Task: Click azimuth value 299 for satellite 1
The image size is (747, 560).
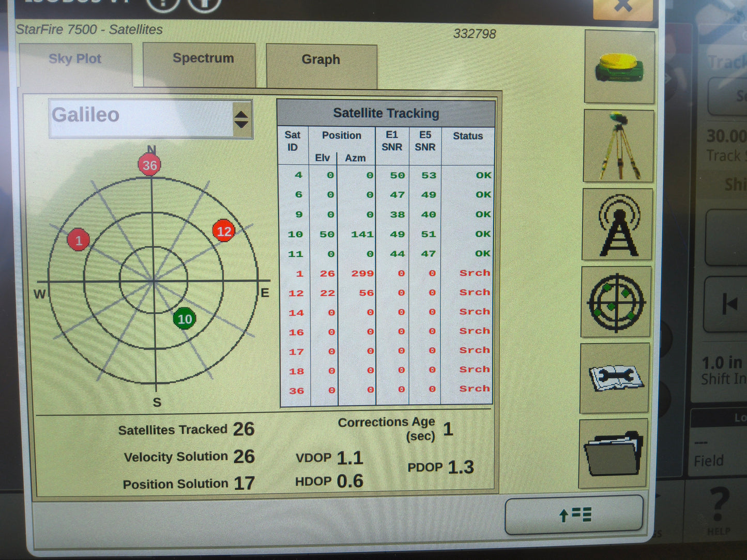Action: (362, 273)
